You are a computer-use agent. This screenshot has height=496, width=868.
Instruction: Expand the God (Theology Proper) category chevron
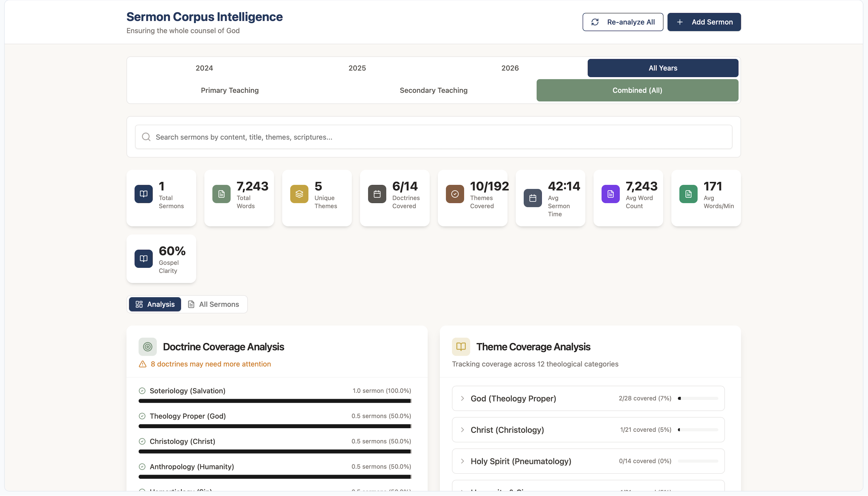pos(462,398)
